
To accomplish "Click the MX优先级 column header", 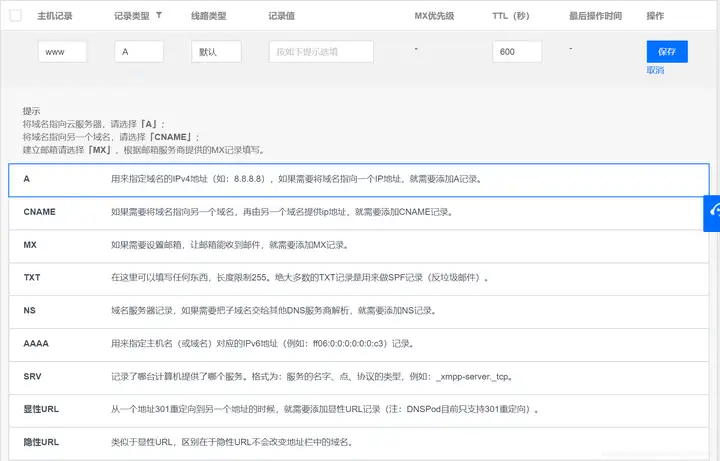I will tap(434, 16).
